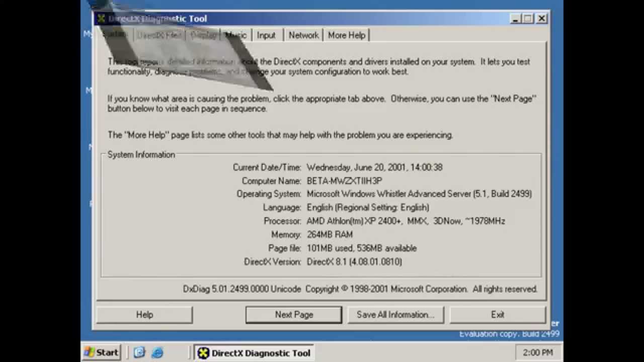Click the '264MB RAM' memory value
The height and width of the screenshot is (362, 644).
(330, 235)
